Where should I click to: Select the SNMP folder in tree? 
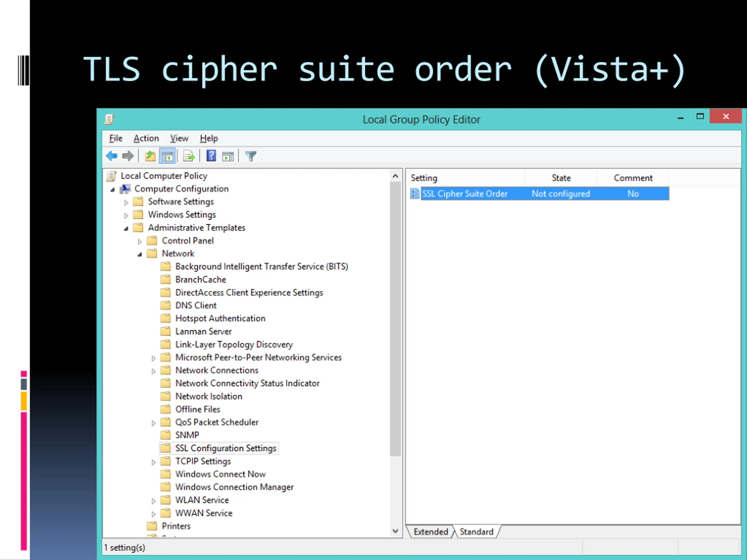pos(187,435)
